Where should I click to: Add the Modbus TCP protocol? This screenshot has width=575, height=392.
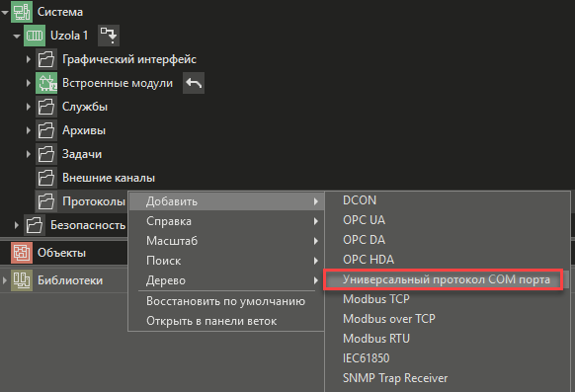click(447, 299)
